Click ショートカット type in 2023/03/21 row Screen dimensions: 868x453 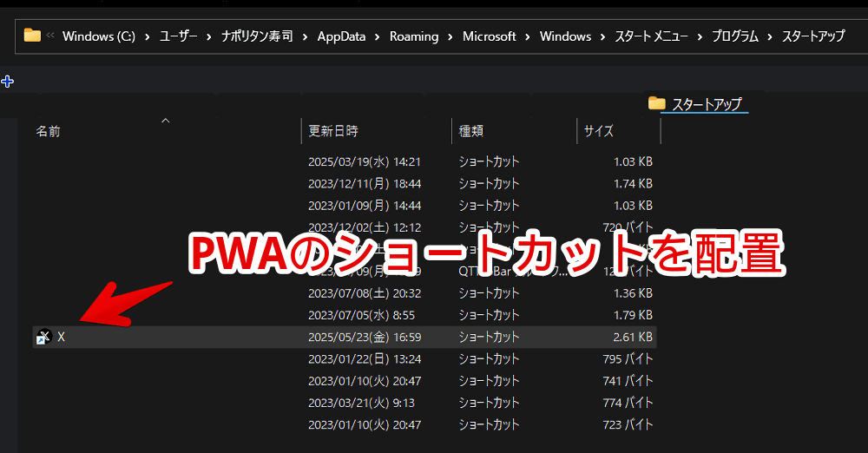pos(489,403)
